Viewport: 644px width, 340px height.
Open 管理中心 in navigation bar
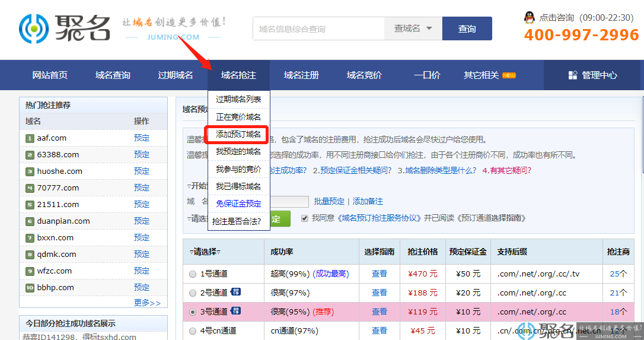tap(600, 75)
